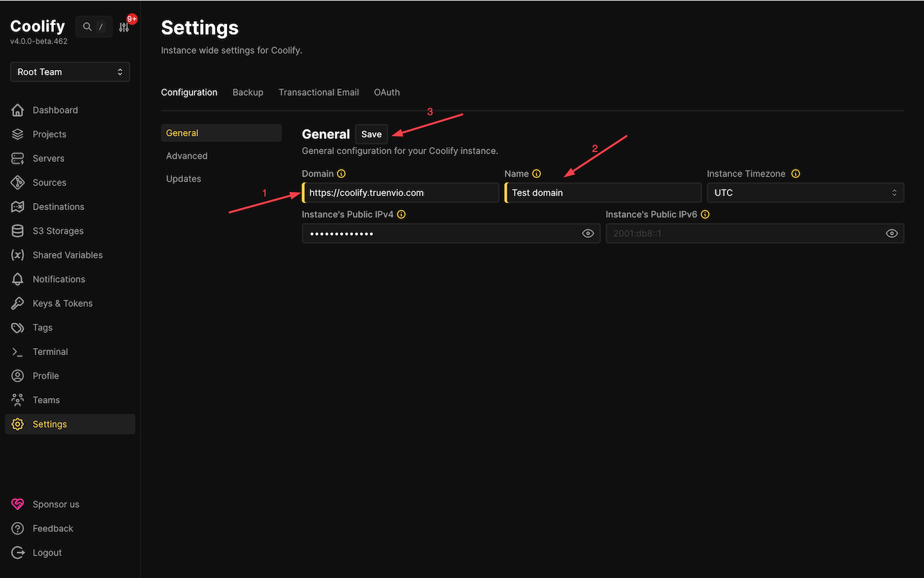Open the Instance Timezone dropdown
Screen dimensions: 924x578
tap(805, 192)
